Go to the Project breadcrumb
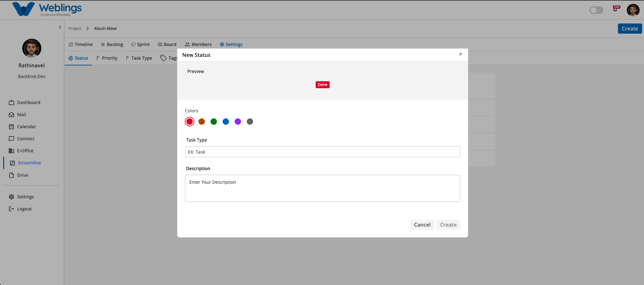This screenshot has height=285, width=644. coord(75,29)
